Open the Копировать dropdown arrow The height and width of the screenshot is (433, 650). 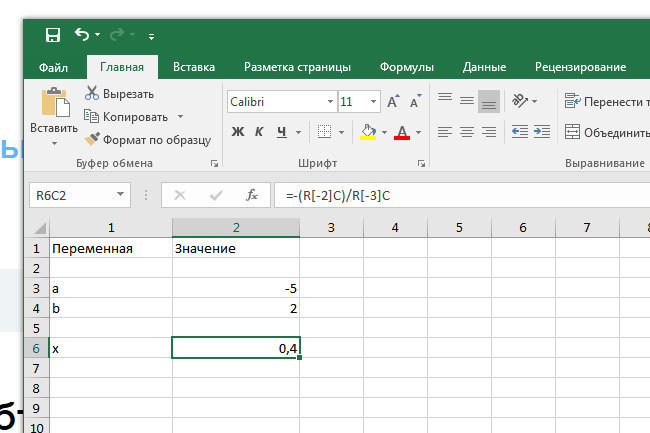point(180,117)
